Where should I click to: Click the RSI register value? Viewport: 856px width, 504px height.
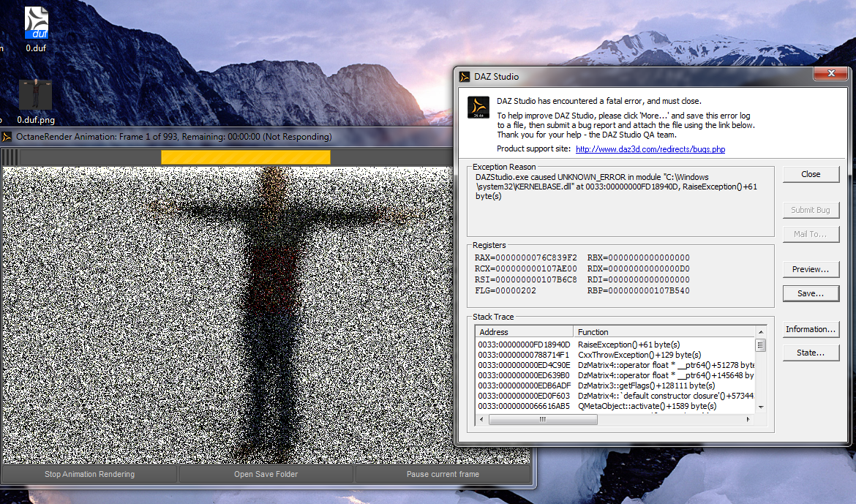tap(526, 279)
